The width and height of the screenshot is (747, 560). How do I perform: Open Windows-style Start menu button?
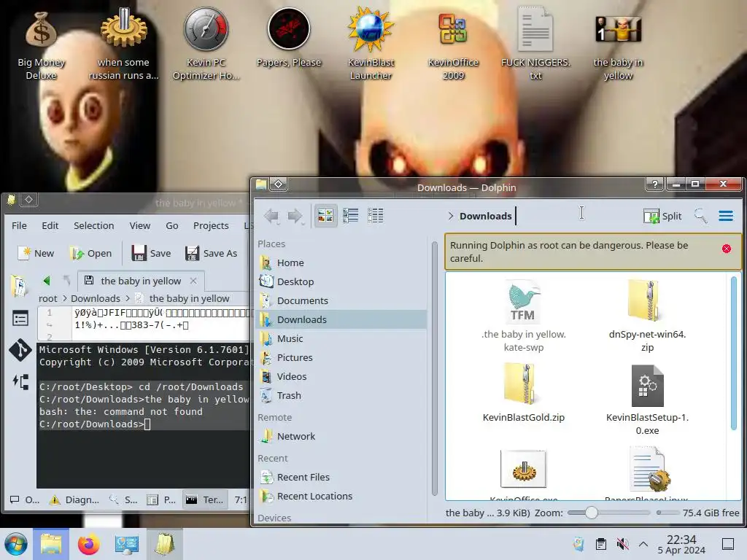(16, 544)
